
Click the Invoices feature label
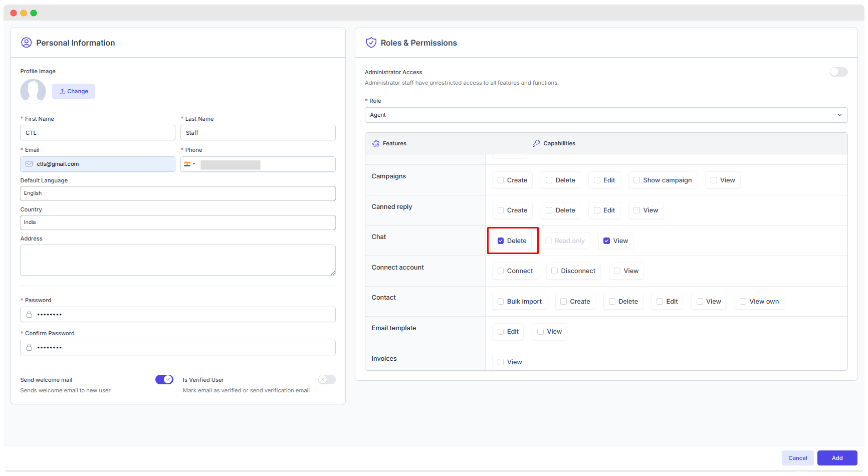tap(384, 359)
